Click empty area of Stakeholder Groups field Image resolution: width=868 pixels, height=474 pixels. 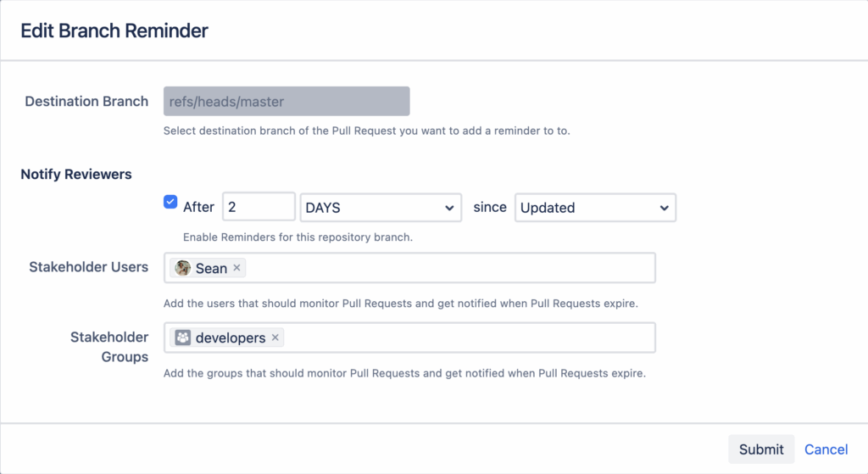(466, 337)
